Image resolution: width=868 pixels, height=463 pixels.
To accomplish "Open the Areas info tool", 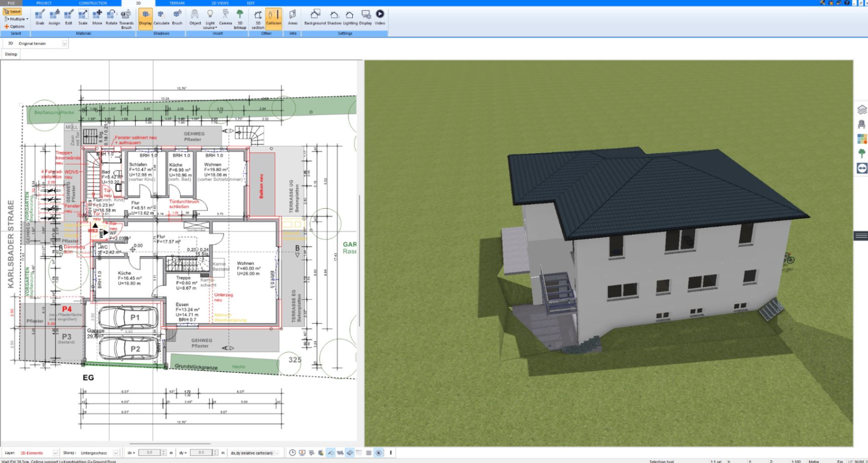I will 293,18.
